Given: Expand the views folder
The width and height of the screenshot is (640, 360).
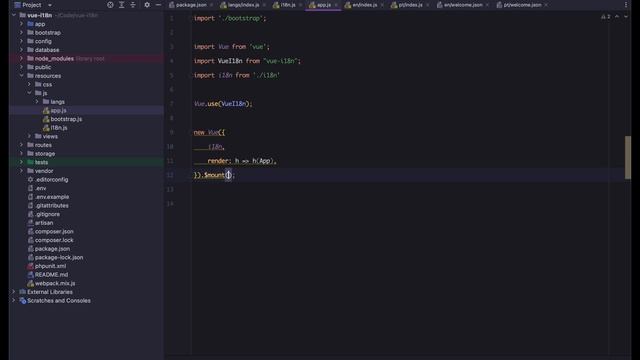Looking at the screenshot, I should click(29, 136).
